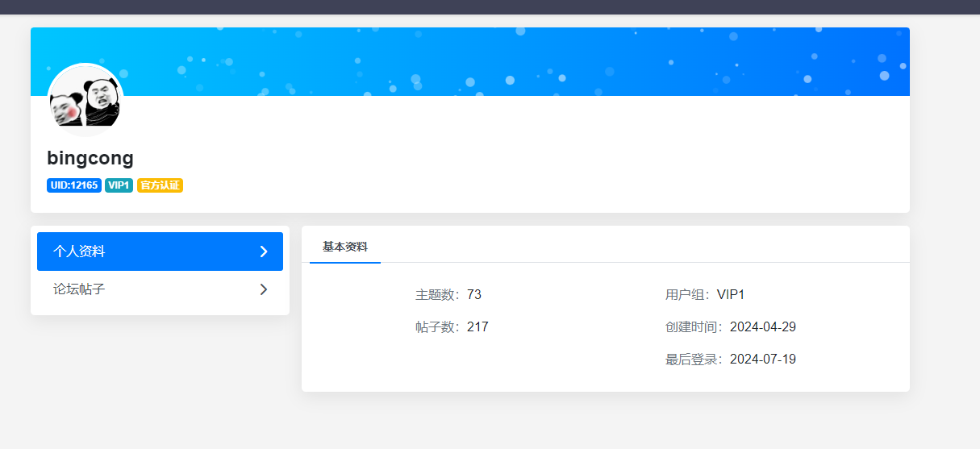Click the dark top navigation bar
Image resolution: width=980 pixels, height=449 pixels.
[x=490, y=6]
